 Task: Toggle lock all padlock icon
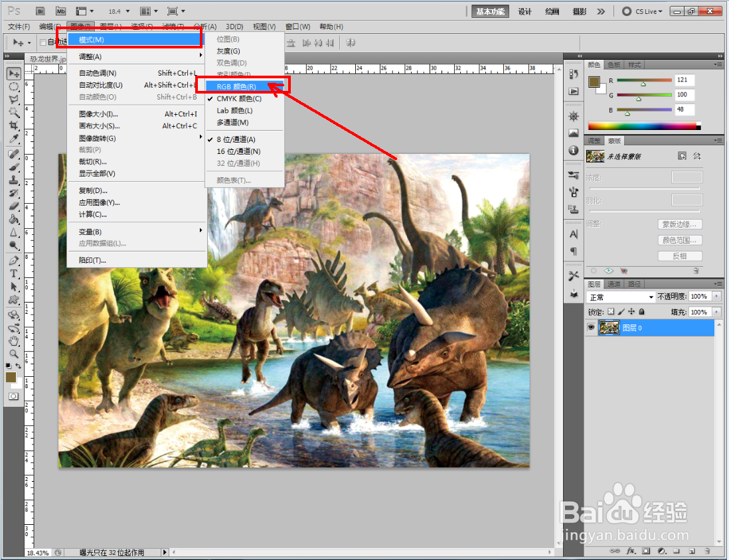pos(641,312)
